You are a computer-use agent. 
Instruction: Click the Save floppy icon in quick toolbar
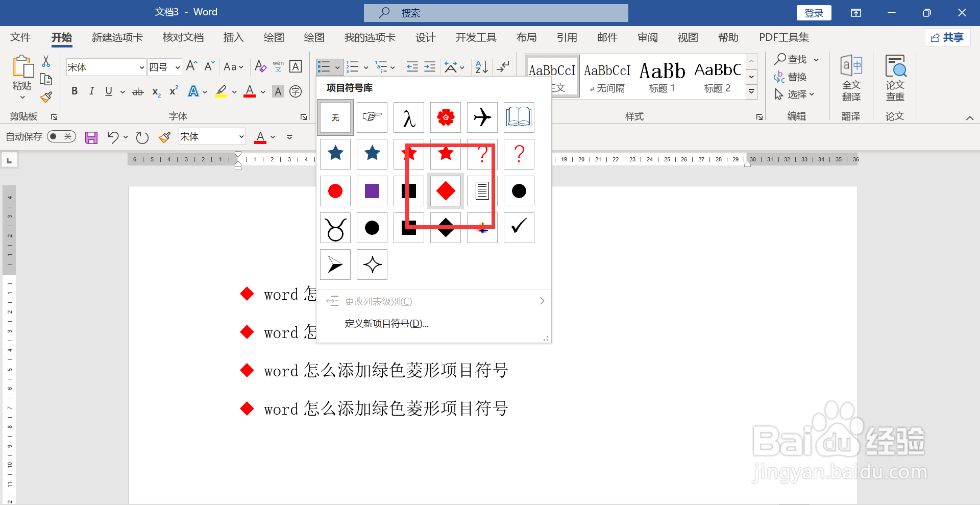pos(91,137)
